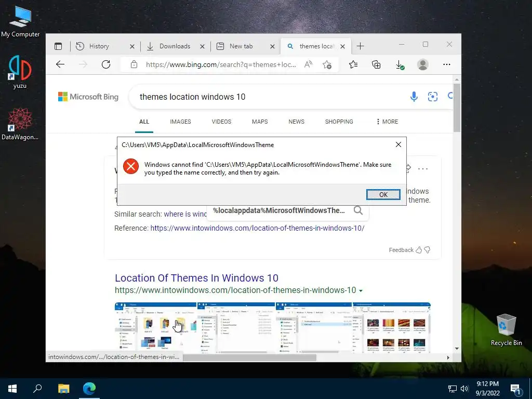The image size is (532, 399).
Task: Click the %localappdata% search suggestion magnifier
Action: point(358,210)
